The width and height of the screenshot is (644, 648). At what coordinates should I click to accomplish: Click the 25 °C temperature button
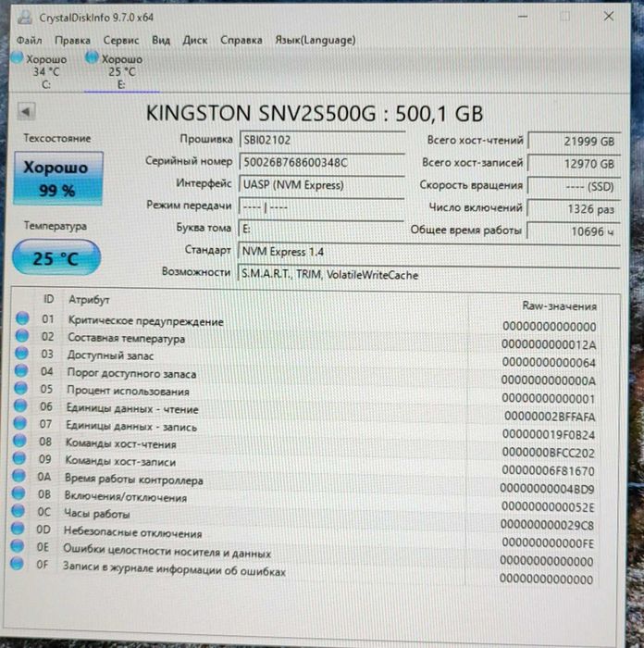click(x=56, y=258)
